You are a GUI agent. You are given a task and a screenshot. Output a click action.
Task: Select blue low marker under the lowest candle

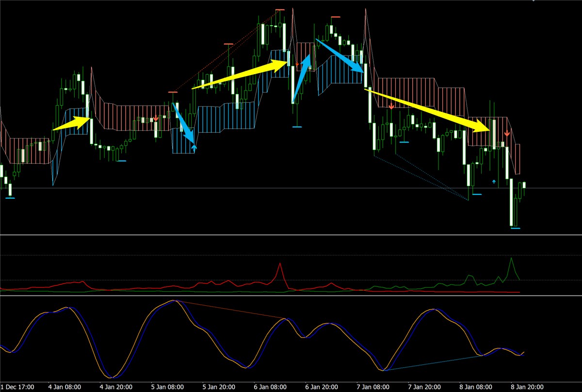tap(515, 228)
